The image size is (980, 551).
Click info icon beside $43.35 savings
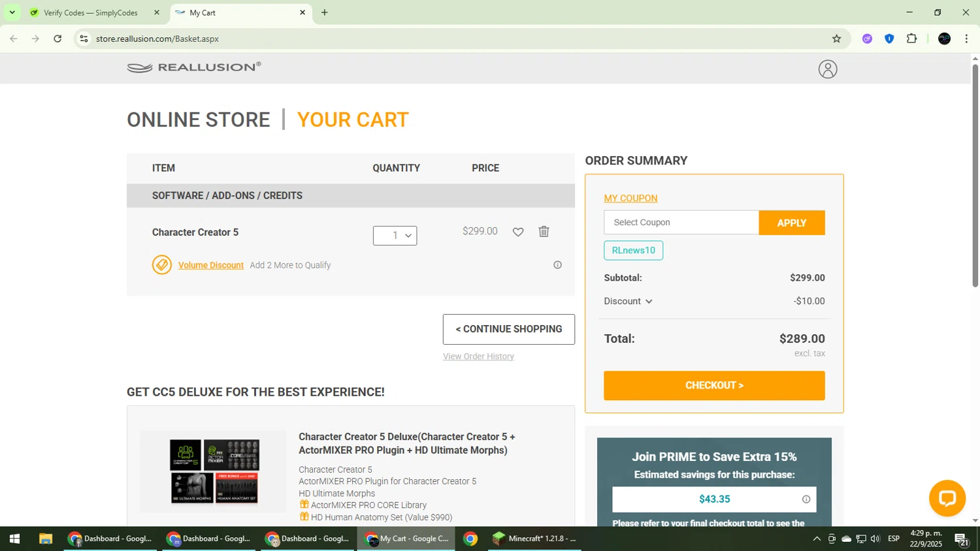[806, 499]
